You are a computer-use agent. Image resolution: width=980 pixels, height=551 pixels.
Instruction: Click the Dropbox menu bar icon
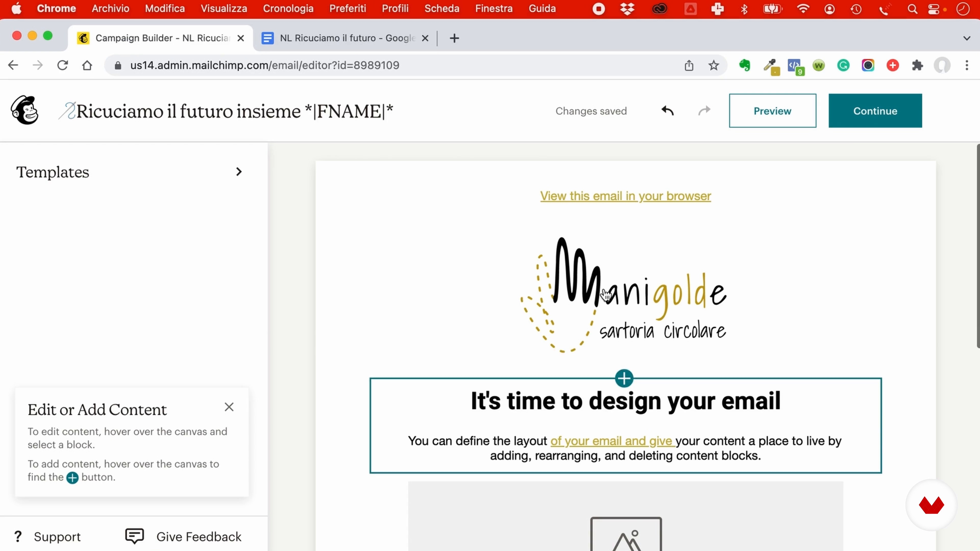(627, 9)
